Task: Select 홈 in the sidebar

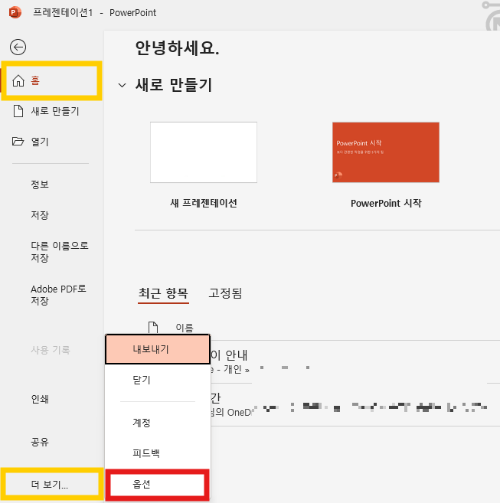Action: coord(52,81)
